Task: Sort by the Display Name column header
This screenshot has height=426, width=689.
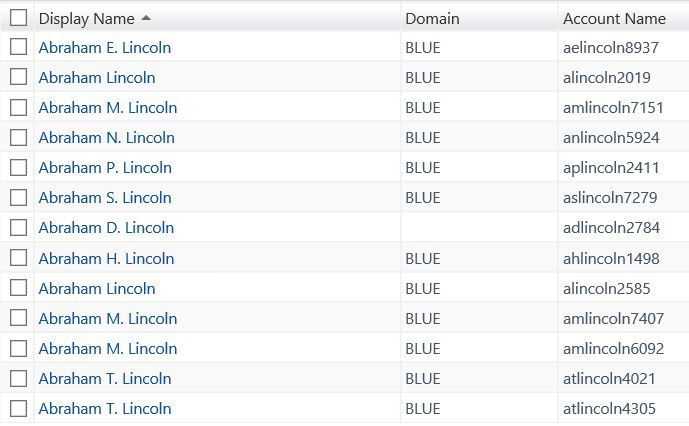Action: click(87, 19)
